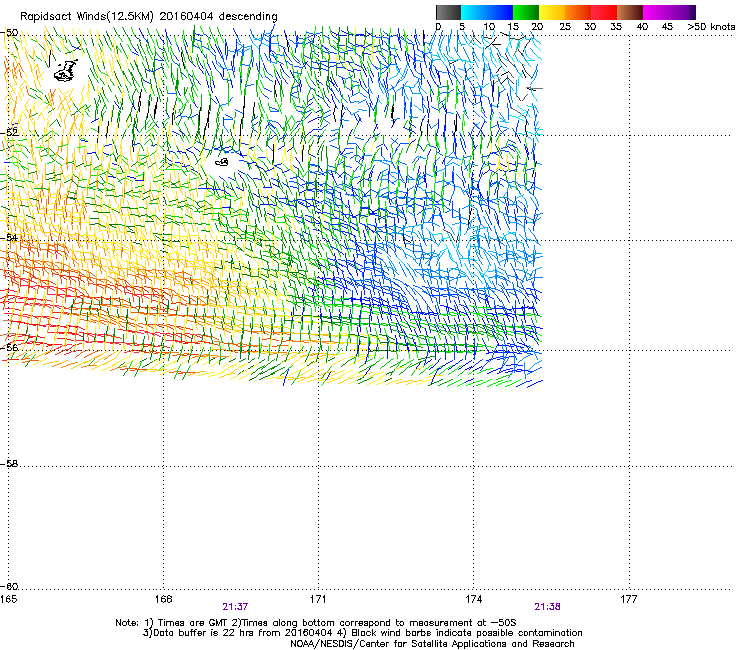The width and height of the screenshot is (740, 650).
Task: Click the '168' longitude label
Action: pyautogui.click(x=163, y=599)
